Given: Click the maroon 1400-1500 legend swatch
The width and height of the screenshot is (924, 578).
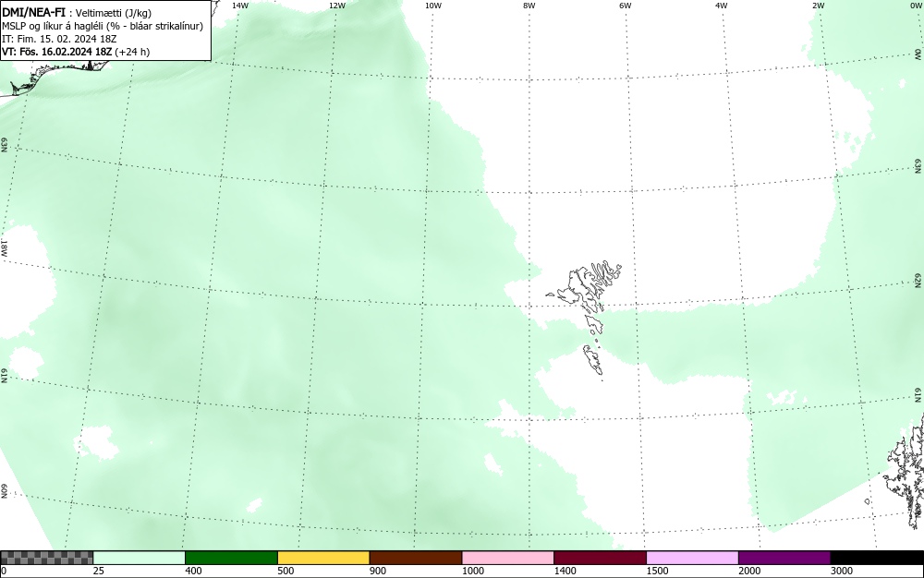Looking at the screenshot, I should click(600, 558).
